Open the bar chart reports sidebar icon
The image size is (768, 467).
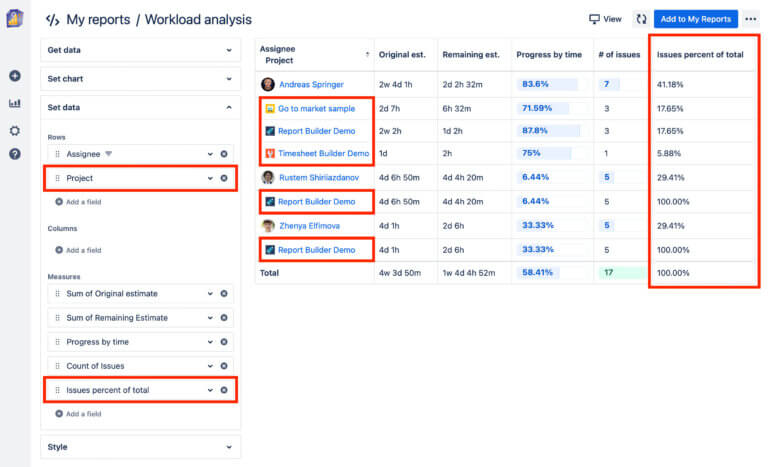(15, 103)
